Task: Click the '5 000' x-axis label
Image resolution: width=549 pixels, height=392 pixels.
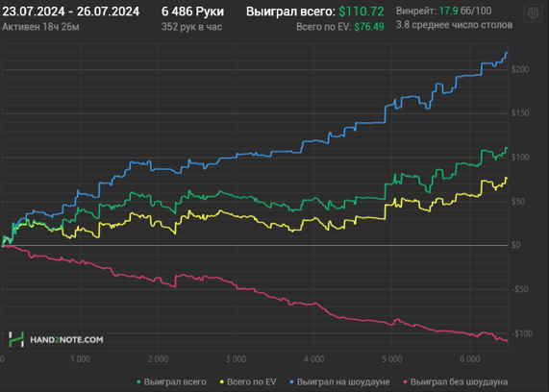Action: (391, 359)
